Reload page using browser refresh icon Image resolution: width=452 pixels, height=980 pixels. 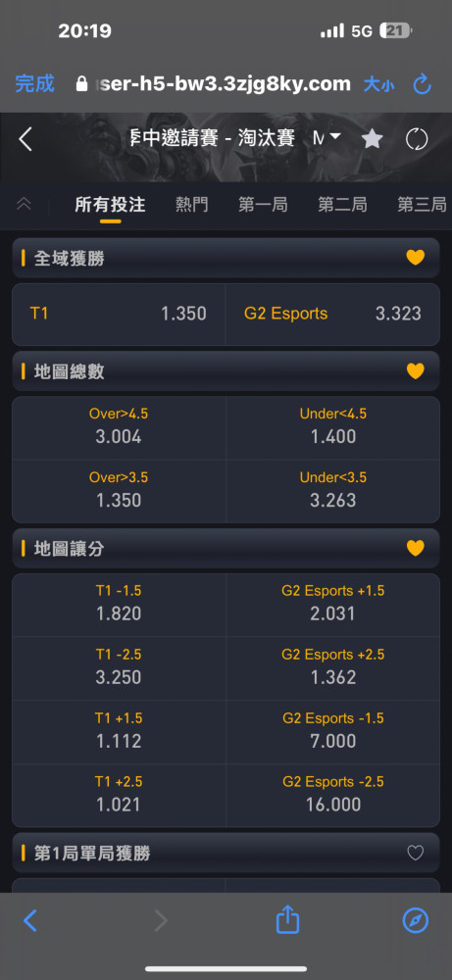click(423, 84)
